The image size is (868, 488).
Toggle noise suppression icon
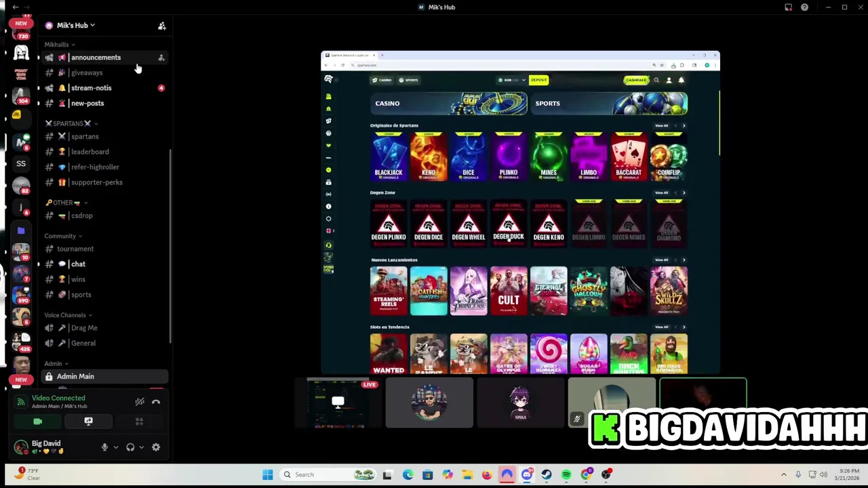140,402
